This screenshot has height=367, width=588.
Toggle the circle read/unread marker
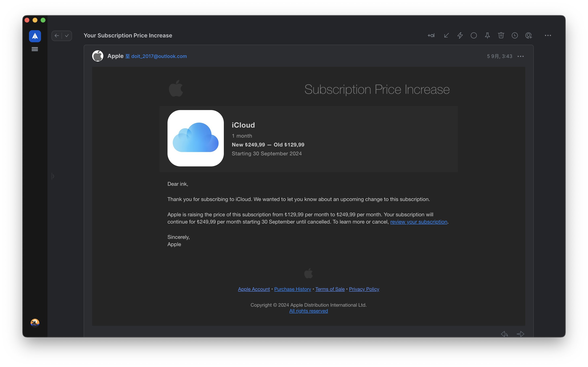[x=474, y=35]
